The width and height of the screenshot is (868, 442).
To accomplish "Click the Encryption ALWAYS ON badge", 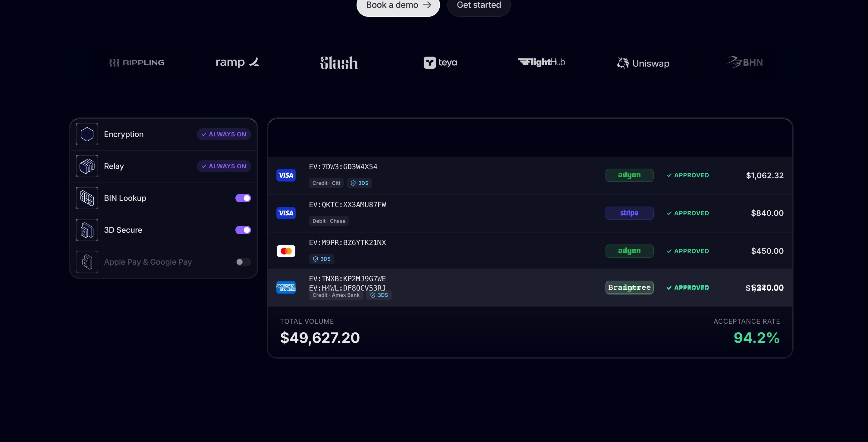I will tap(224, 134).
